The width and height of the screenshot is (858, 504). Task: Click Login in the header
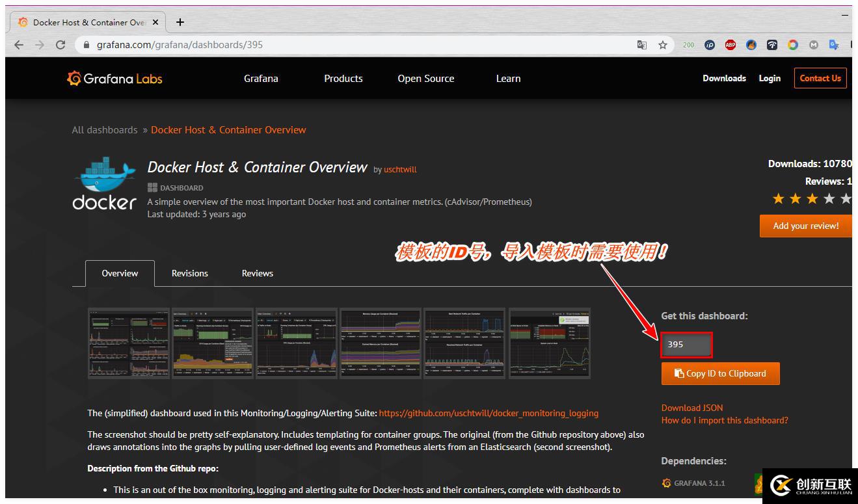770,78
